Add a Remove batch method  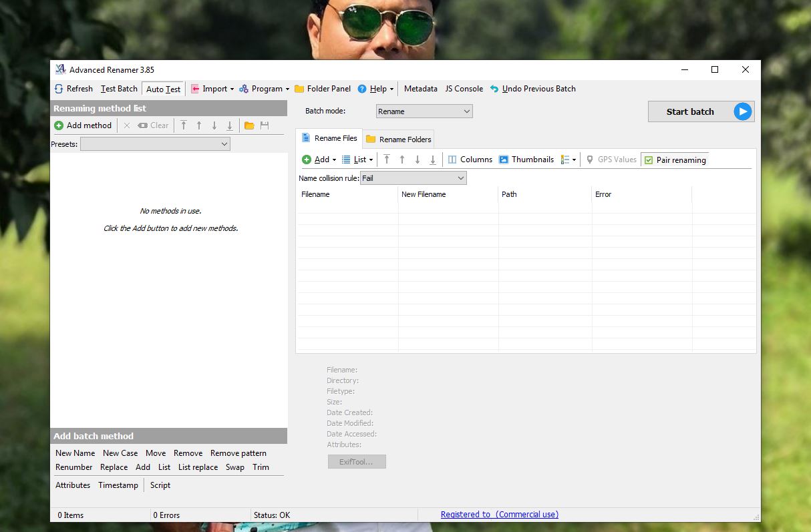tap(188, 453)
